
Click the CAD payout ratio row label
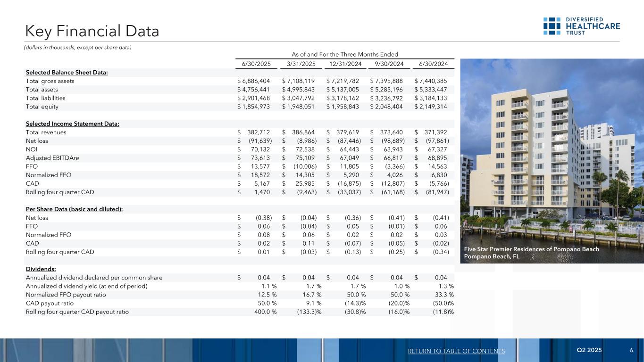[x=50, y=303]
